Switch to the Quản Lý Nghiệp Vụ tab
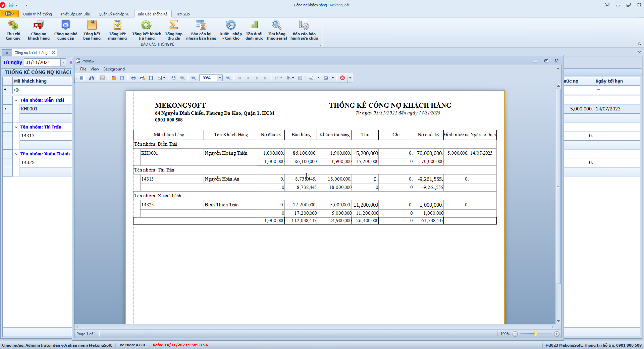Viewport: 644px width, 349px height. coord(114,14)
